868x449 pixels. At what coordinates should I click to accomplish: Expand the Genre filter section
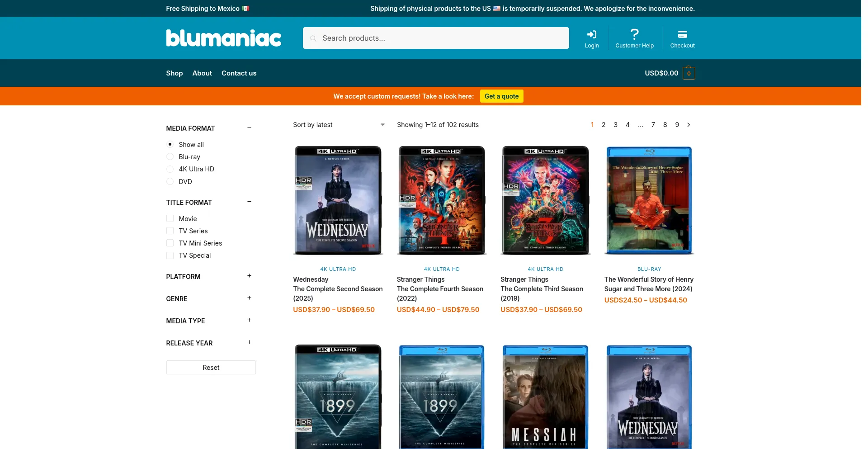pos(249,298)
